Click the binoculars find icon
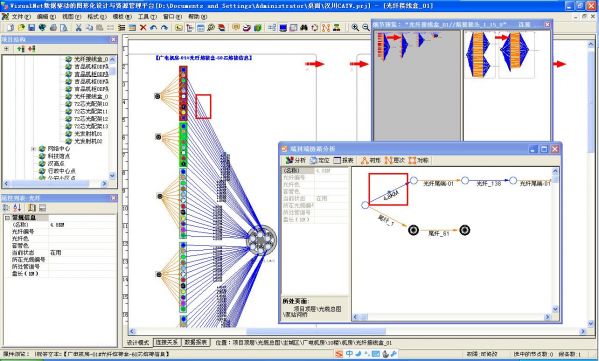This screenshot has height=361, width=599. [x=304, y=28]
